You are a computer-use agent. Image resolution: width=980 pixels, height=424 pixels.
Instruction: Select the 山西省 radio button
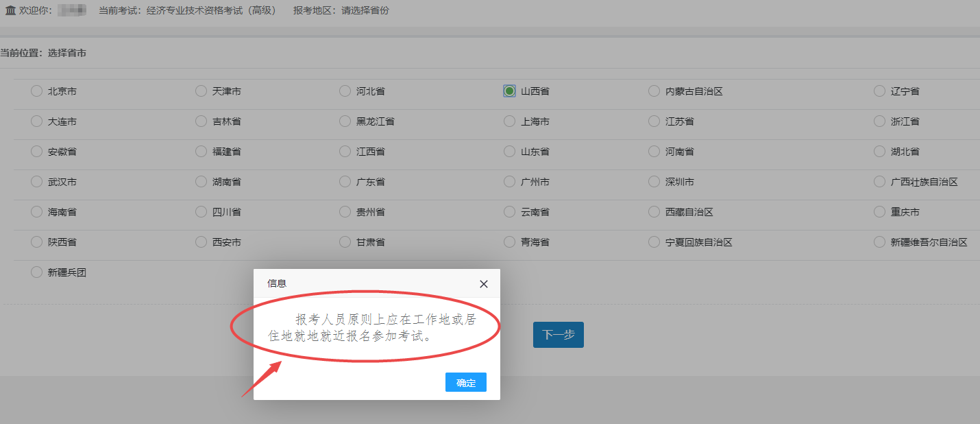[509, 91]
